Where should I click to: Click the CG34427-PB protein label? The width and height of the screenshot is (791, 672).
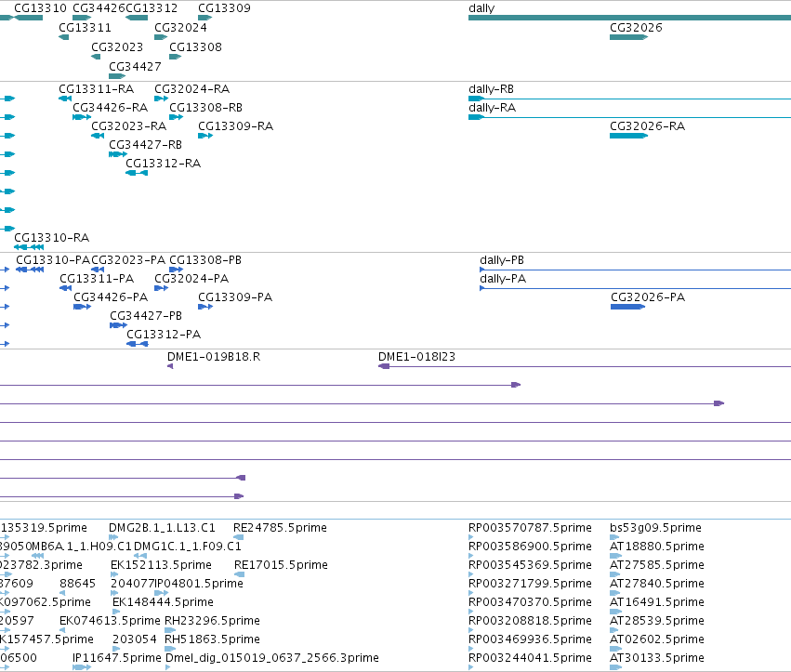(x=146, y=316)
